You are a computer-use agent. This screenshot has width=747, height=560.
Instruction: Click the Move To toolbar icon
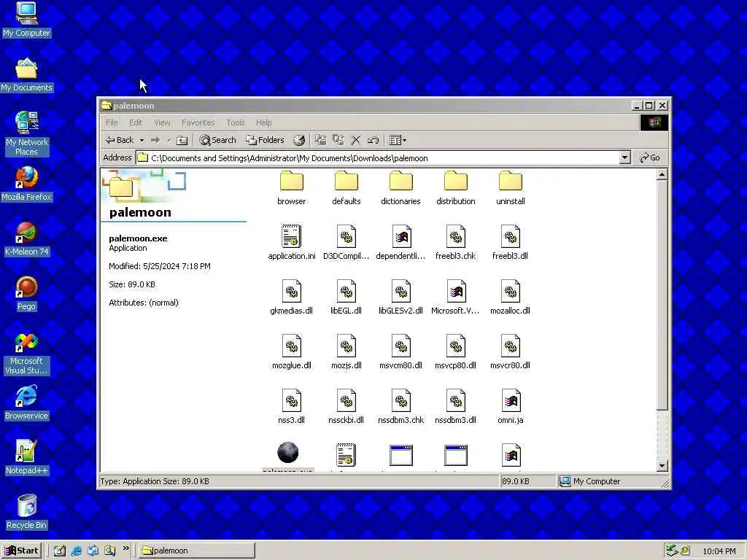[x=321, y=140]
